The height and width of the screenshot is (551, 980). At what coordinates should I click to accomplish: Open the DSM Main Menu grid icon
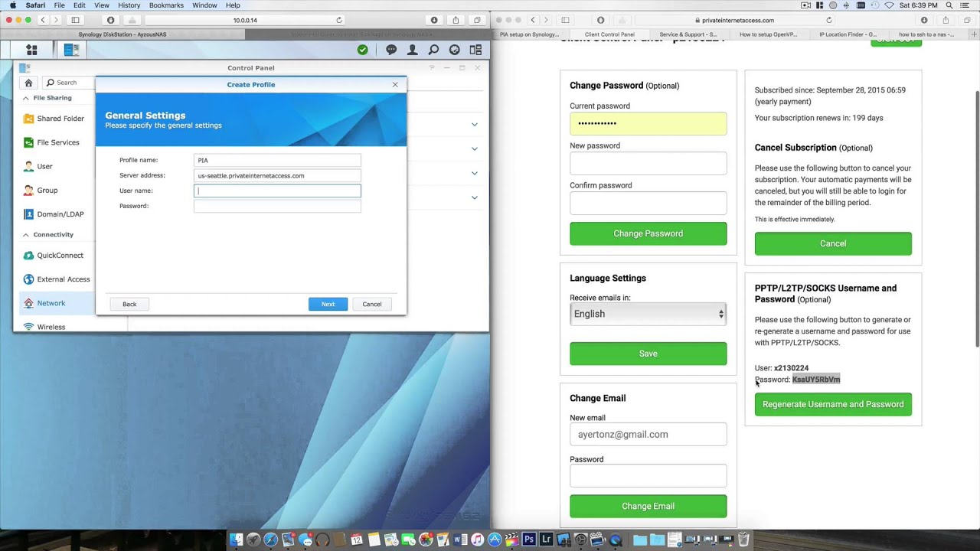pyautogui.click(x=31, y=50)
